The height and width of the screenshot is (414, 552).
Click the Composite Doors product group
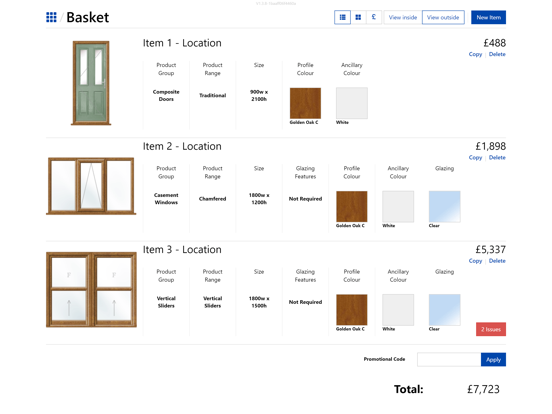coord(166,95)
